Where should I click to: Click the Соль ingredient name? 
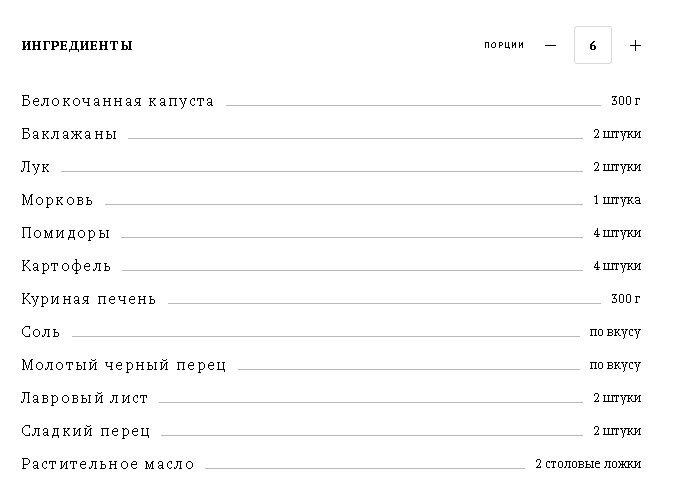coord(41,332)
